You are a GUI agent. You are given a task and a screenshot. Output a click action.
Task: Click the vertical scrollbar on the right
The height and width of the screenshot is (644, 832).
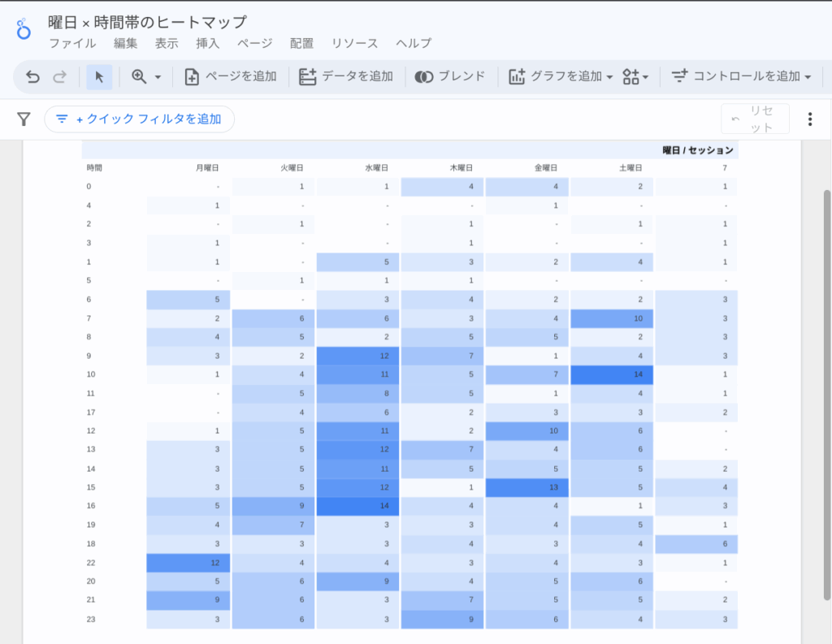coord(826,395)
